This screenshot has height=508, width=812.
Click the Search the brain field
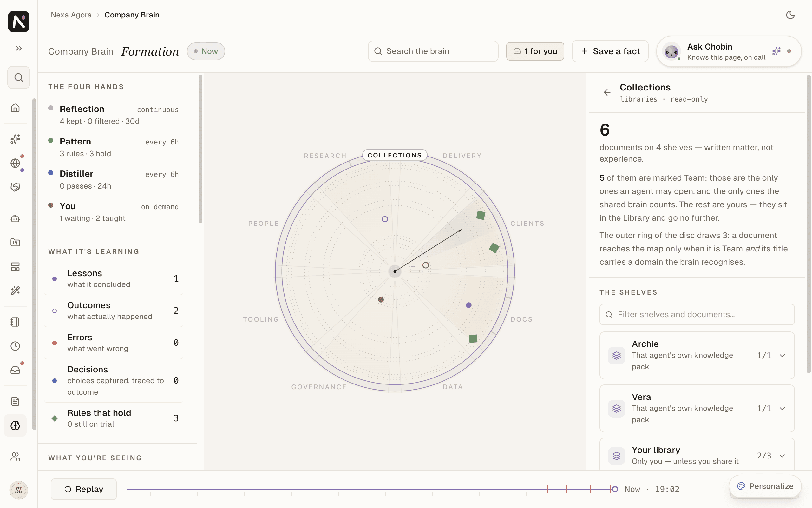[x=433, y=51]
